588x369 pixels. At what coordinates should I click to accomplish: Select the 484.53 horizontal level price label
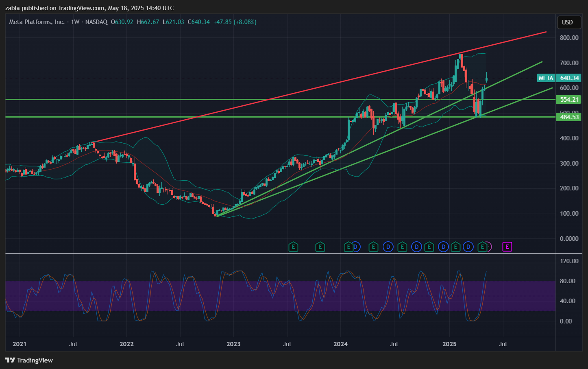569,117
